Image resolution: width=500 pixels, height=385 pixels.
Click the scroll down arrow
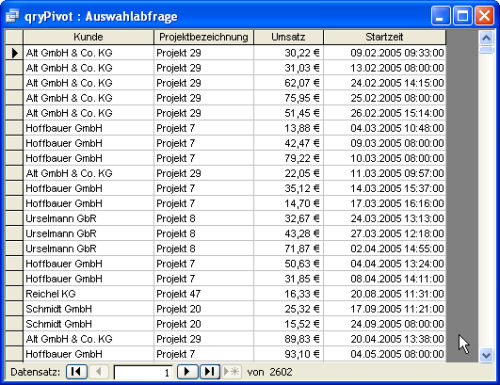pos(486,355)
